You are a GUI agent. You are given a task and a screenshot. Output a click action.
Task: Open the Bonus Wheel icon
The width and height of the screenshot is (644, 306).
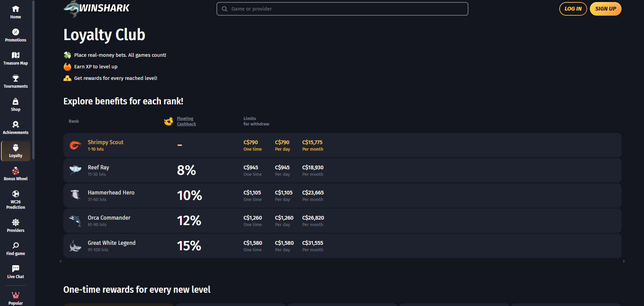[16, 171]
